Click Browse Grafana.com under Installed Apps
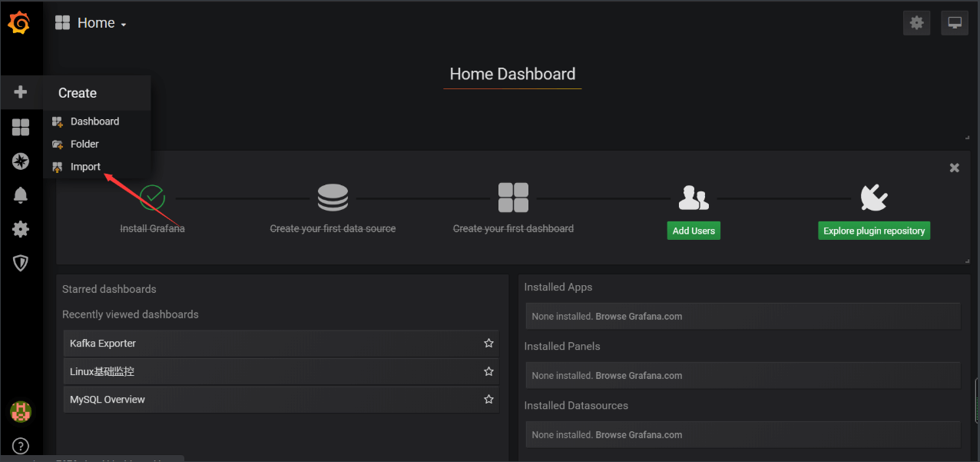The height and width of the screenshot is (462, 980). click(639, 316)
